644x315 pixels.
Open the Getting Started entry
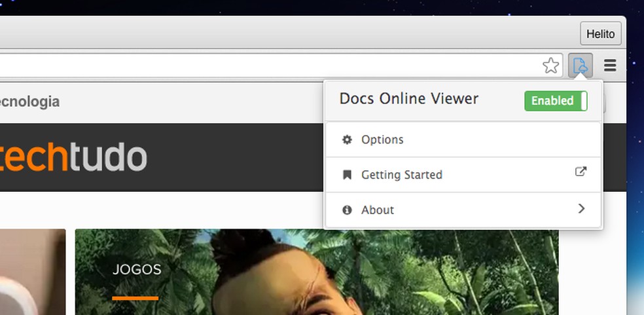[x=464, y=175]
